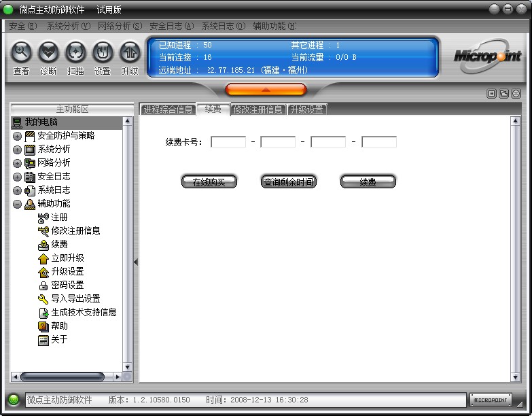Click the main panel scrollbar up arrow
The image size is (532, 416).
pyautogui.click(x=516, y=121)
